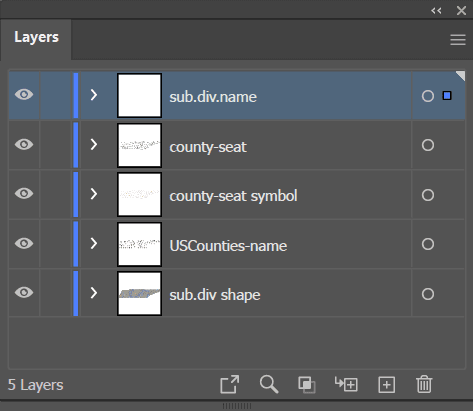Click the sub.div shape layer thumbnail
Image resolution: width=473 pixels, height=411 pixels.
(x=139, y=293)
